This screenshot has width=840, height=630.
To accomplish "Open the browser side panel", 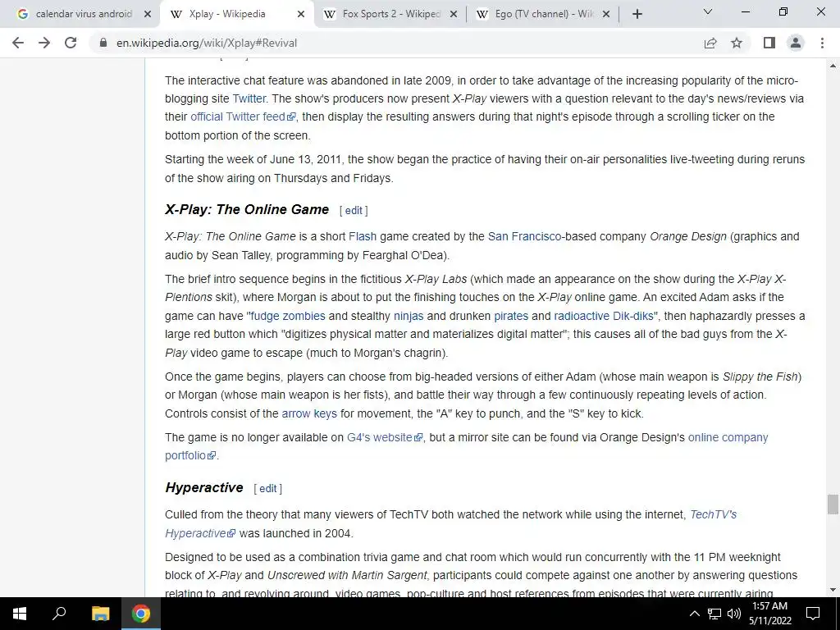I will click(x=769, y=43).
